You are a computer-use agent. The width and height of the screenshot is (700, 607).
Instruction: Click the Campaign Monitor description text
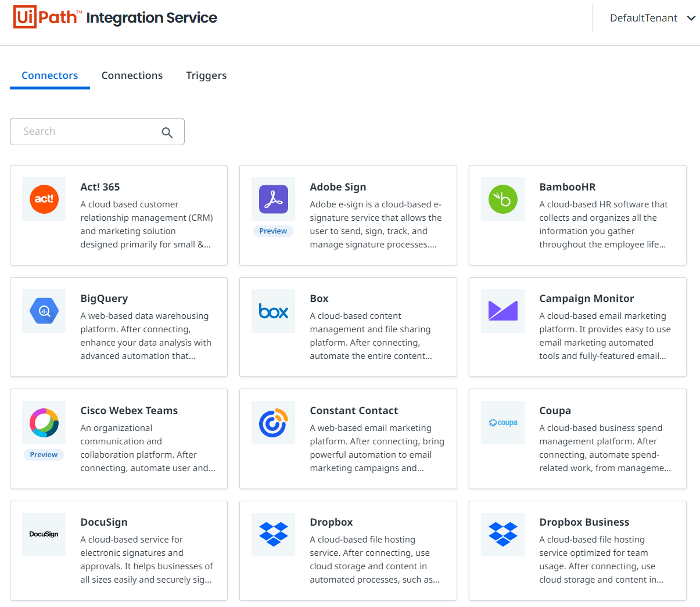pos(605,336)
